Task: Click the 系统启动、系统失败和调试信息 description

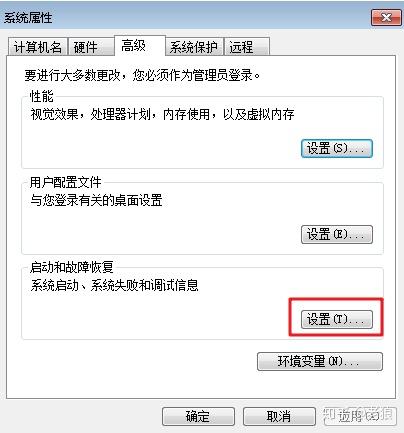Action: coord(114,285)
